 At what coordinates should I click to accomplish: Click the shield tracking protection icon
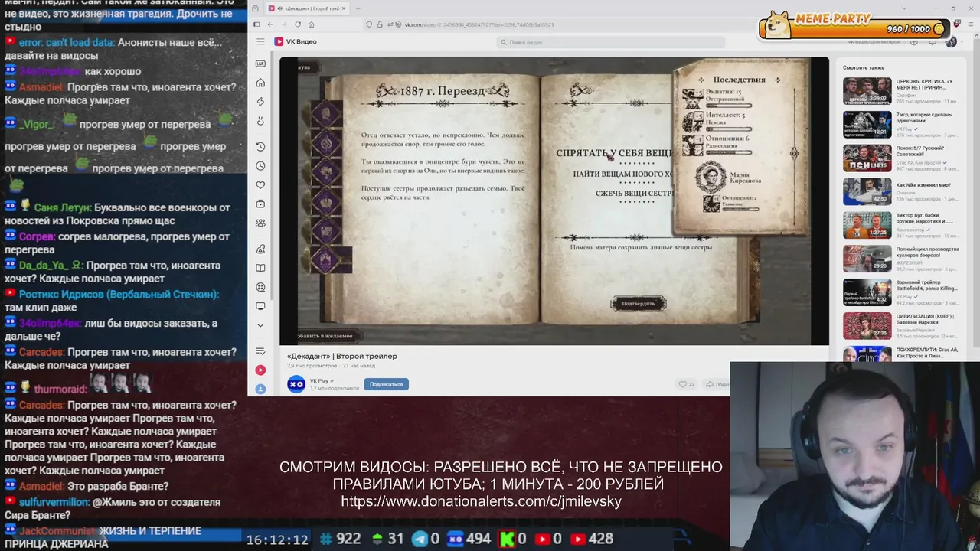pyautogui.click(x=370, y=24)
